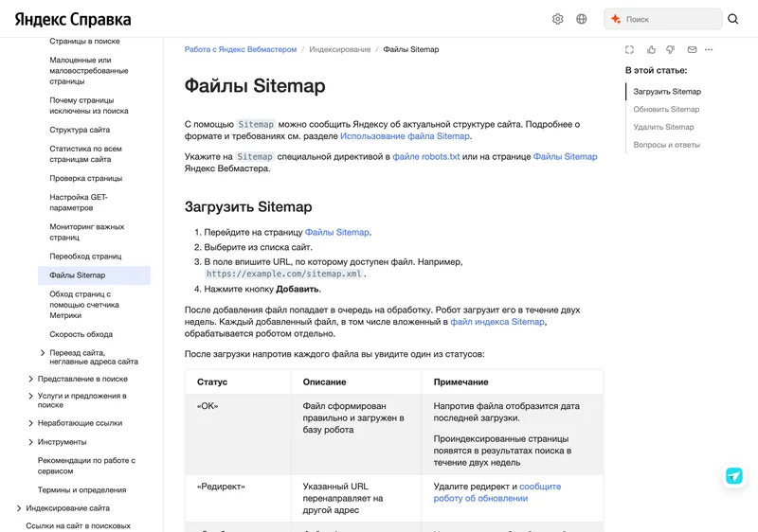
Task: Click the Файлы Sitemap page title
Action: click(255, 85)
